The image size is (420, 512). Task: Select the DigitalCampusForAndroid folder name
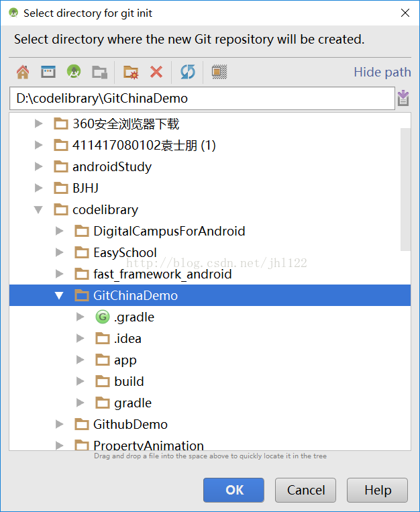[x=169, y=232]
